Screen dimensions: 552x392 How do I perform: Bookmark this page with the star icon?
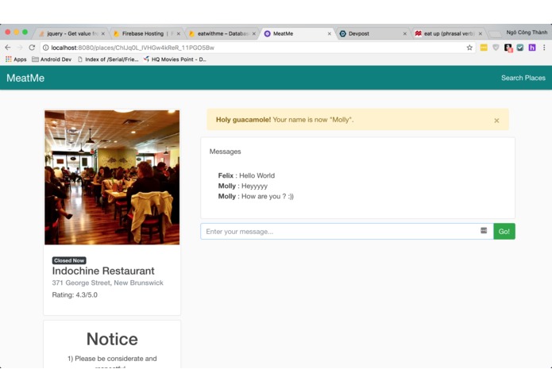click(469, 48)
